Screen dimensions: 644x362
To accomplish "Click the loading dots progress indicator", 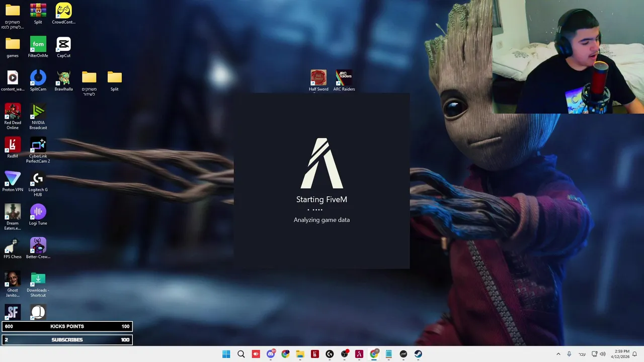I will pyautogui.click(x=315, y=210).
